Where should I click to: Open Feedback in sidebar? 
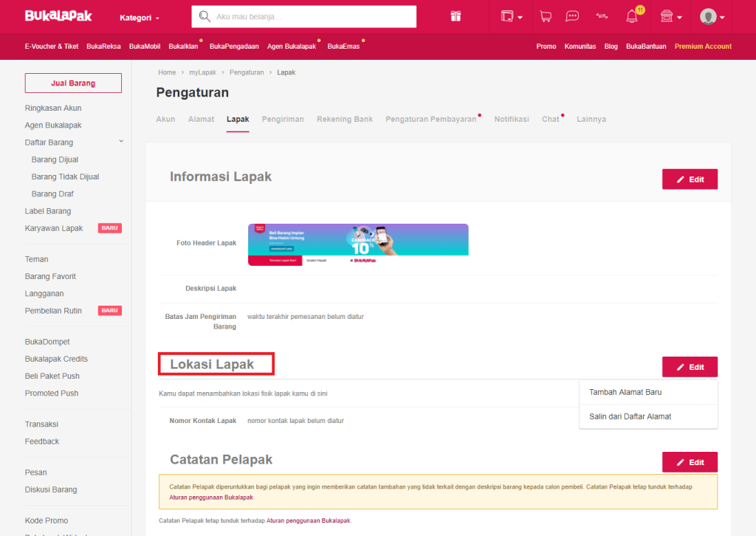(x=42, y=441)
